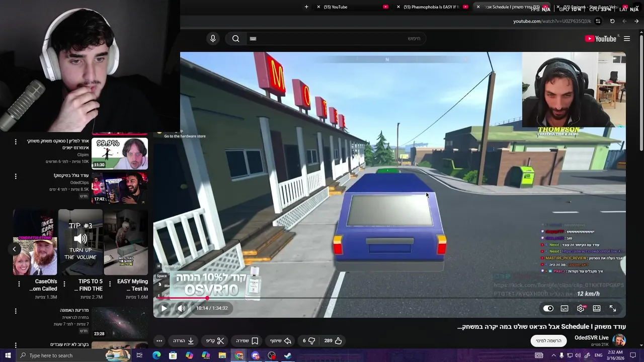The width and height of the screenshot is (644, 362).
Task: Open options for the CaseOh's short
Action: click(x=19, y=284)
